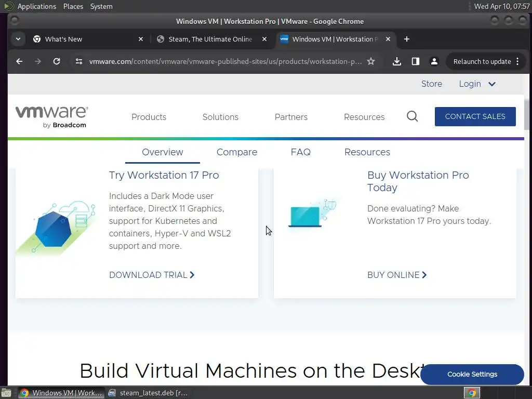Screen dimensions: 532x399
Task: Click the CONTACT SALES button
Action: [x=475, y=116]
